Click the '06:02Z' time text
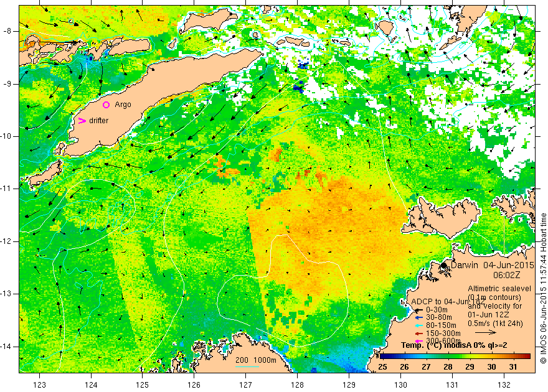Screen dimensions: 548x392 tap(507, 275)
